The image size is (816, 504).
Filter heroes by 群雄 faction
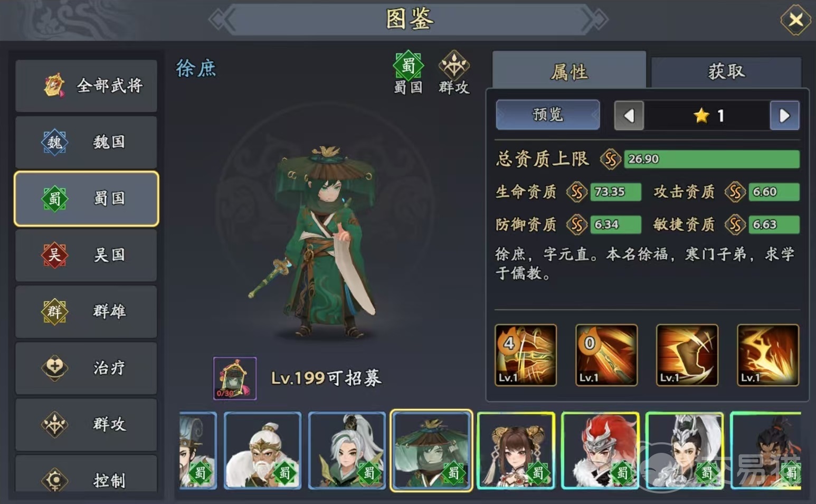click(86, 311)
